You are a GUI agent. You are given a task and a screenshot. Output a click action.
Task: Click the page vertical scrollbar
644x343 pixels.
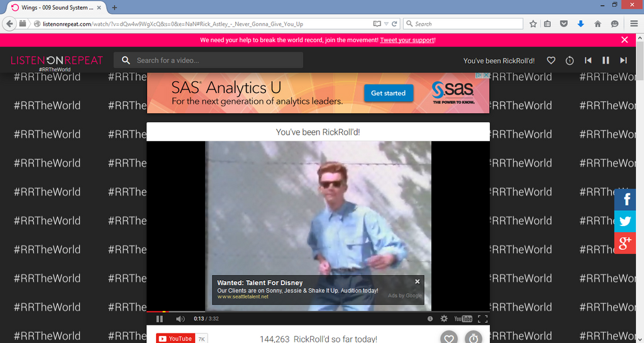coord(640,62)
